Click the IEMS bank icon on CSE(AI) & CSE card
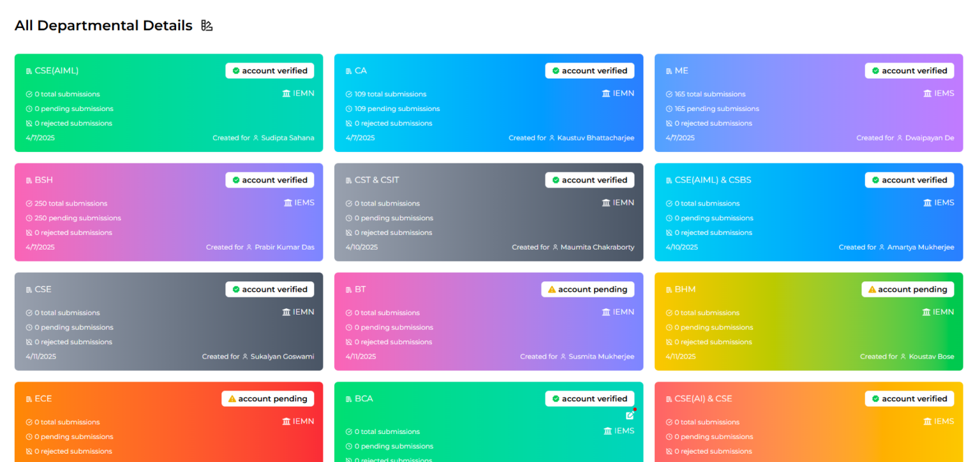The image size is (980, 462). (928, 421)
